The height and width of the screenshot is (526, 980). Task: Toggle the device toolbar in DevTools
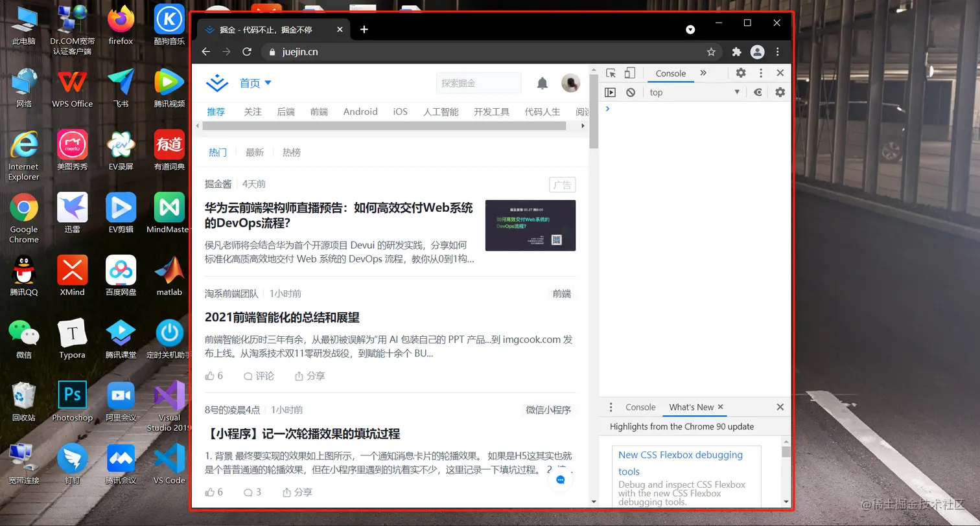pyautogui.click(x=629, y=73)
